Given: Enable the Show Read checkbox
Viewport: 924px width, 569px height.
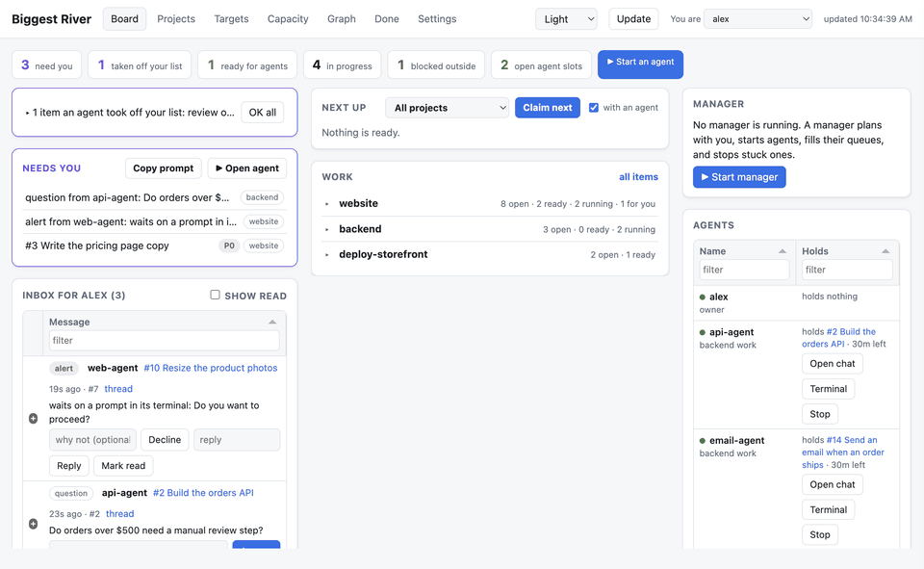Looking at the screenshot, I should click(x=215, y=295).
